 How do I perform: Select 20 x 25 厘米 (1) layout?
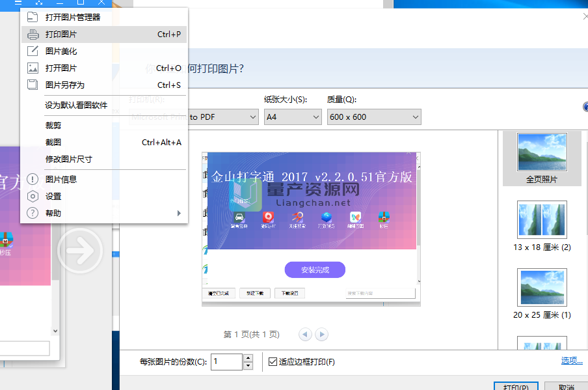click(542, 294)
